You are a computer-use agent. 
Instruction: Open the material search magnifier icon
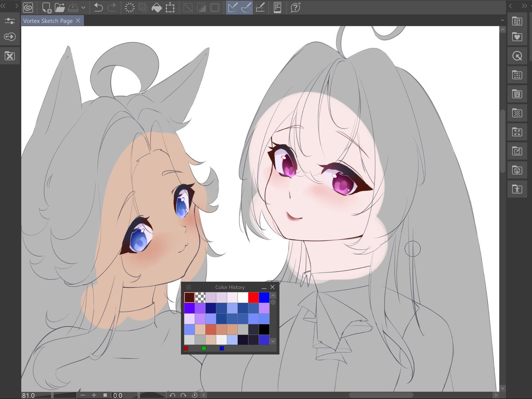coord(517,56)
